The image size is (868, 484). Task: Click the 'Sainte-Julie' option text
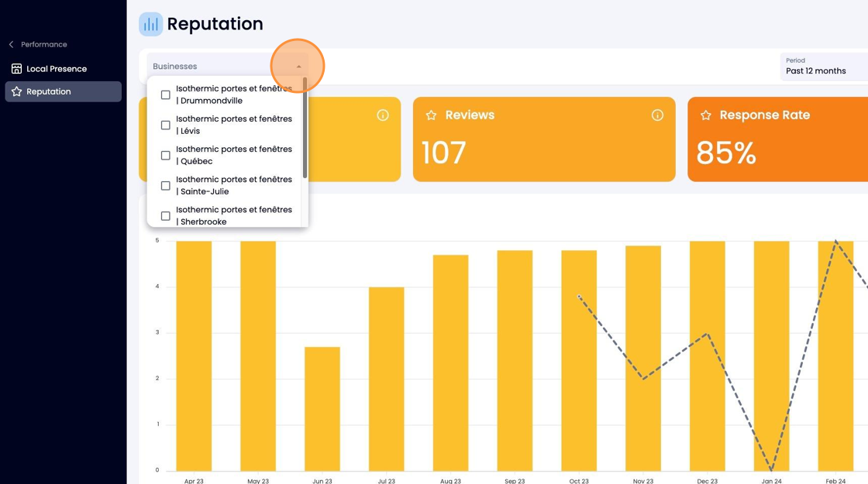(205, 191)
